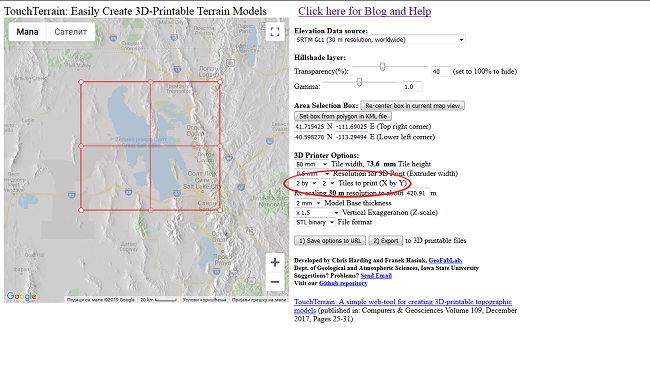Zoom in with the map plus button
The image size is (650, 365).
pyautogui.click(x=275, y=263)
